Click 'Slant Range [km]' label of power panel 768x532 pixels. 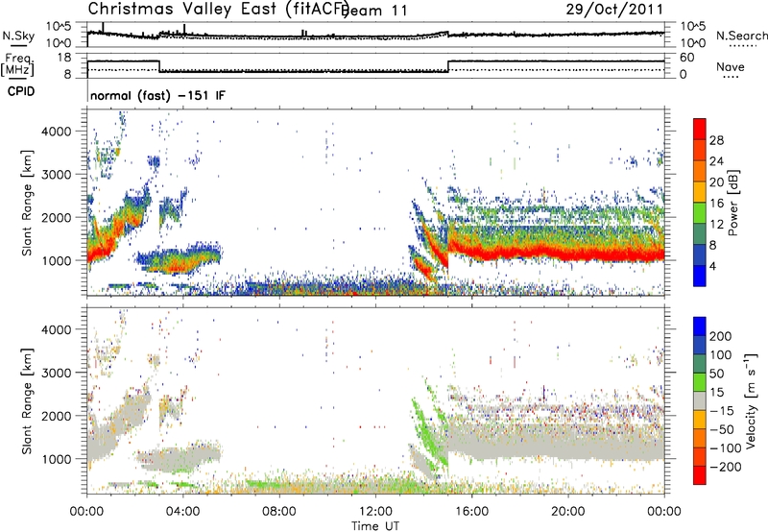(27, 203)
